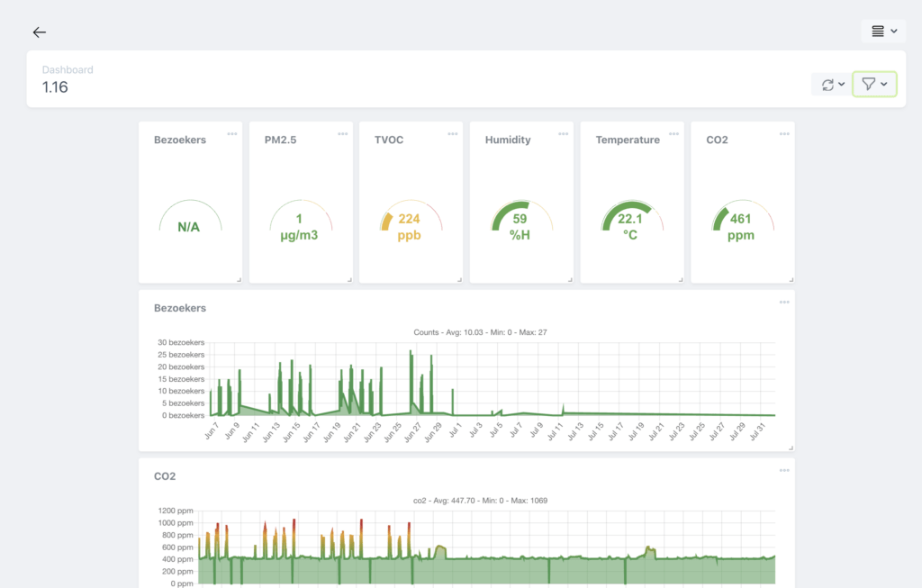The height and width of the screenshot is (588, 922).
Task: Click the TVOC card title
Action: point(389,140)
